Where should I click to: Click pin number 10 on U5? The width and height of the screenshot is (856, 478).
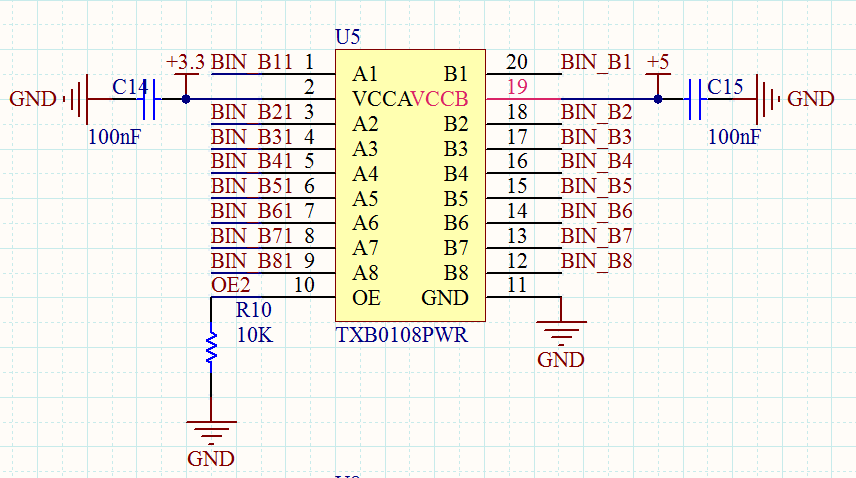(304, 285)
